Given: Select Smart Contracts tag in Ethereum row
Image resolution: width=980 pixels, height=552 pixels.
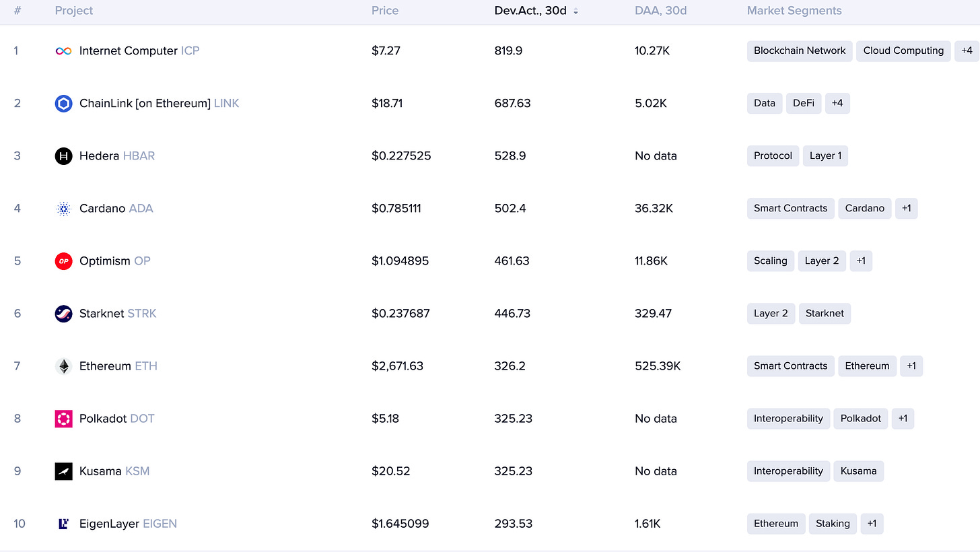Looking at the screenshot, I should coord(791,366).
